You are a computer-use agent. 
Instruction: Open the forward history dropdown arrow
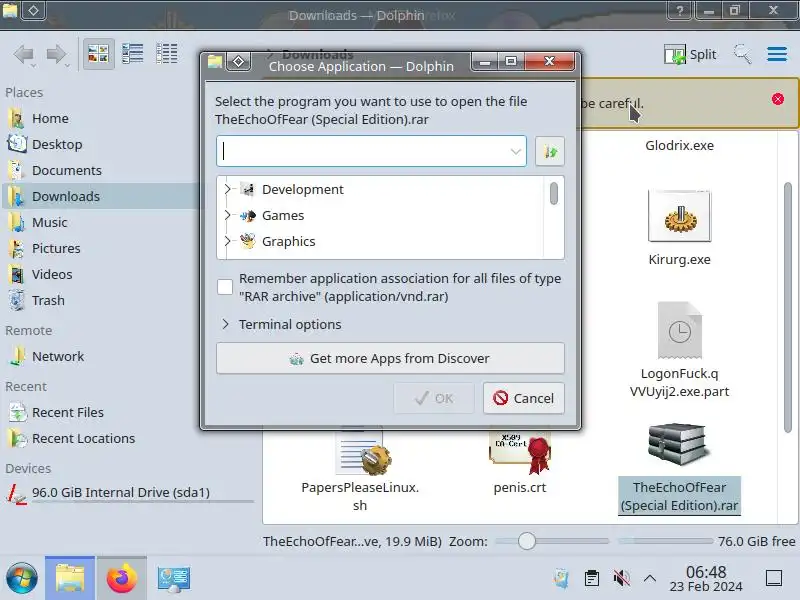[66, 66]
